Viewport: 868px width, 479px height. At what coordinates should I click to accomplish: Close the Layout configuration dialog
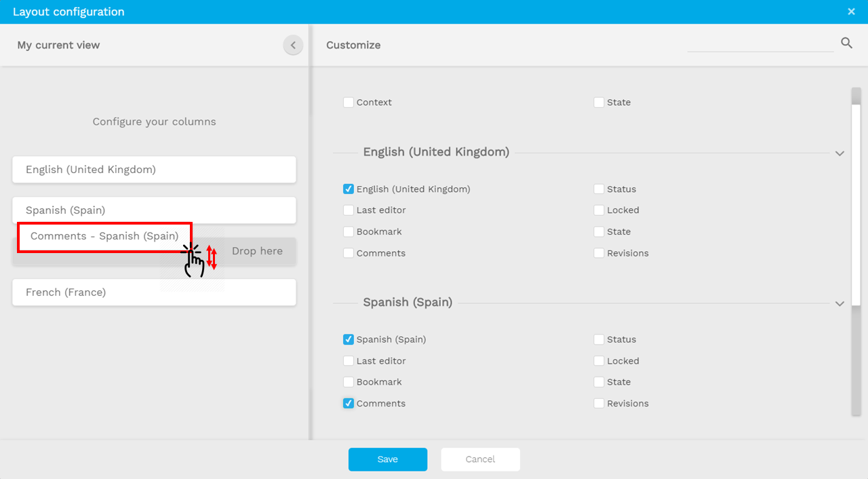click(x=851, y=12)
